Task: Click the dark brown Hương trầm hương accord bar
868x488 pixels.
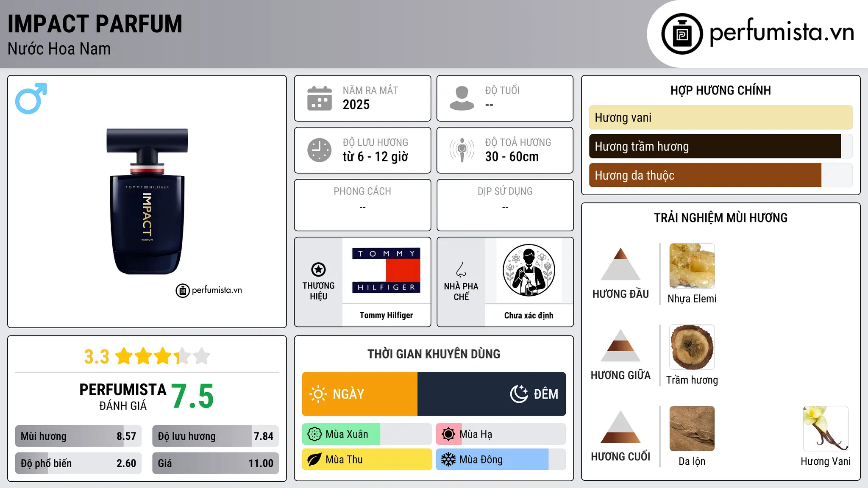Action: (715, 146)
